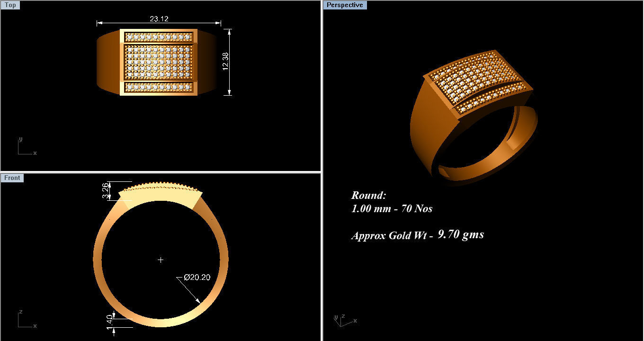Click the axis icon in Front viewport
This screenshot has width=644, height=341.
click(27, 320)
